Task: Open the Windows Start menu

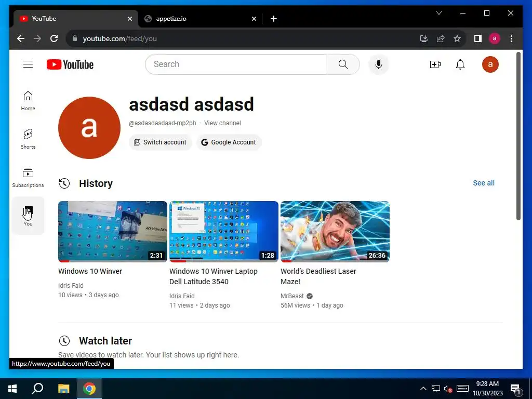Action: click(x=12, y=389)
